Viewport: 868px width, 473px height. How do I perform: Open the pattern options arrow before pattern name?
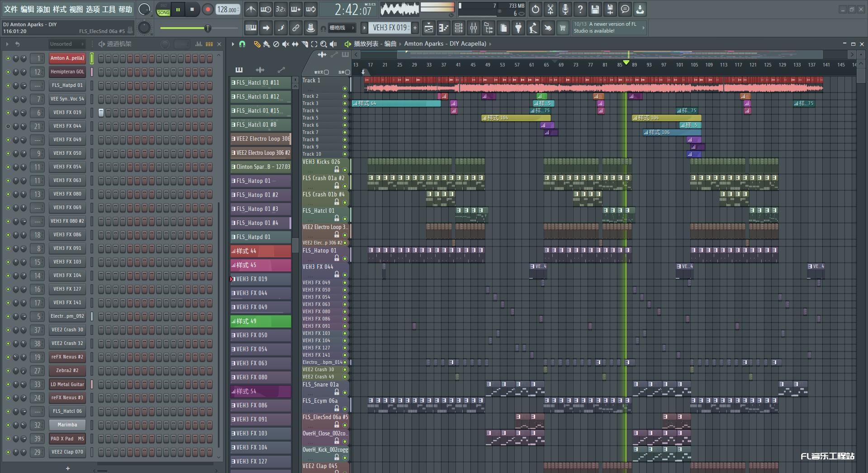coord(364,28)
